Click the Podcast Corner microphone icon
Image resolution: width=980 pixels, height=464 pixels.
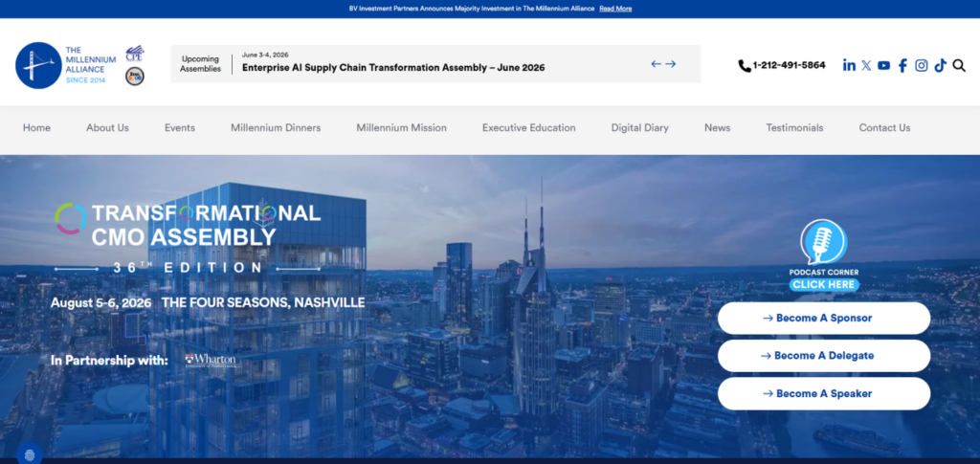pos(823,242)
